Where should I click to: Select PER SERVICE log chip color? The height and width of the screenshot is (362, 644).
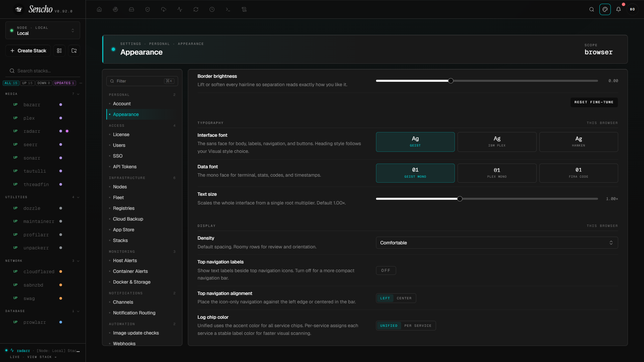pyautogui.click(x=418, y=326)
